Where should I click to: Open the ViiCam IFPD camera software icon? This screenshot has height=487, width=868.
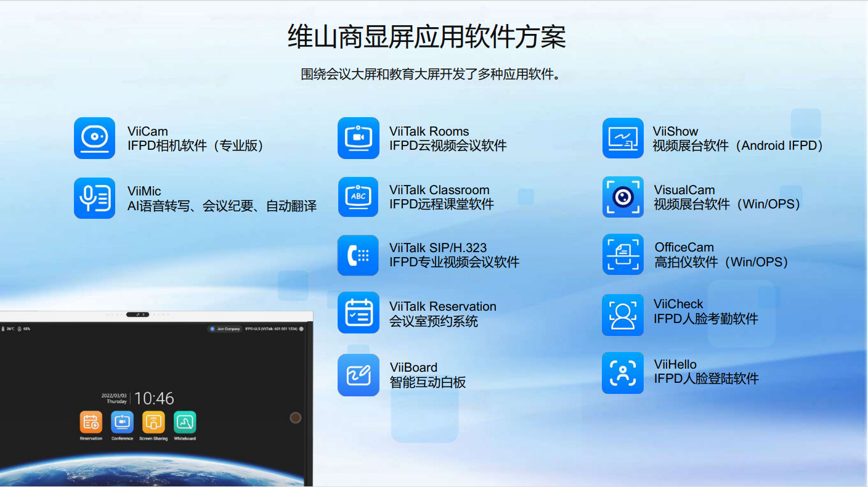[94, 138]
